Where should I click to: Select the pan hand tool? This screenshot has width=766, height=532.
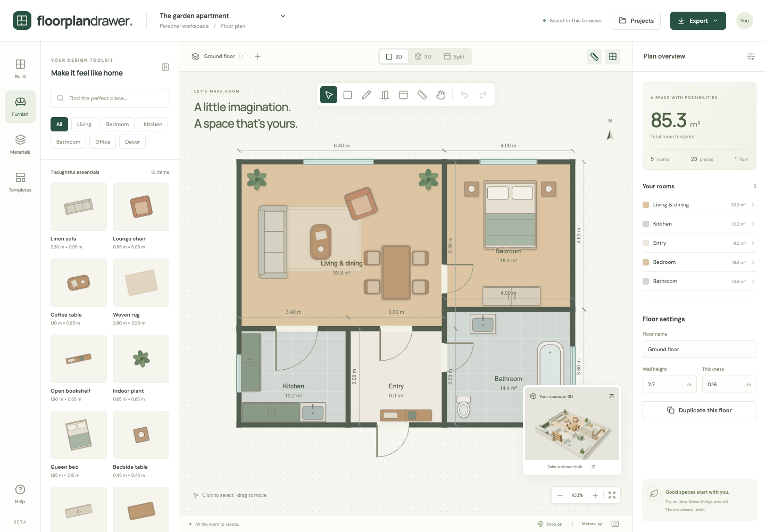(x=441, y=95)
